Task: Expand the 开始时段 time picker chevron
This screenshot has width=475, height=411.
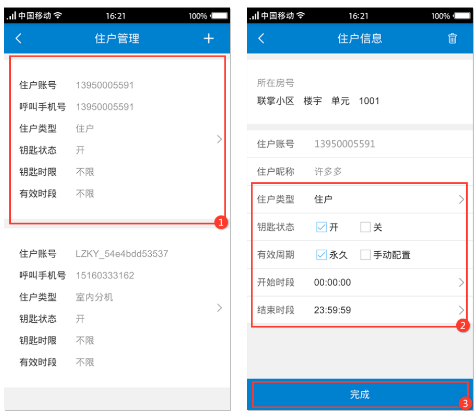Action: click(461, 282)
